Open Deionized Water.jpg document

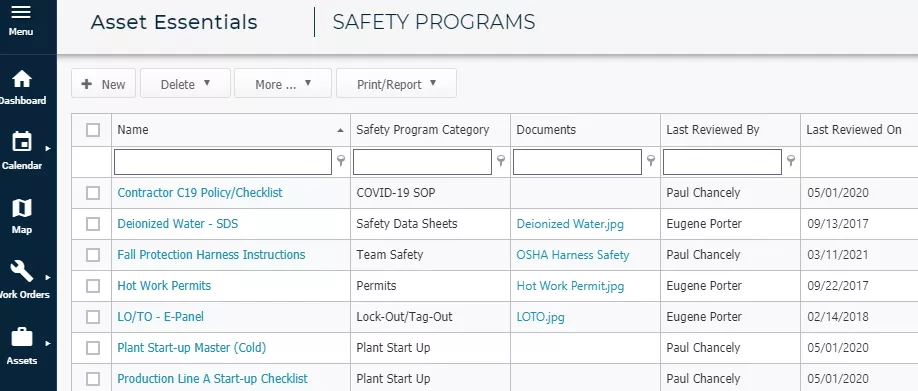570,224
